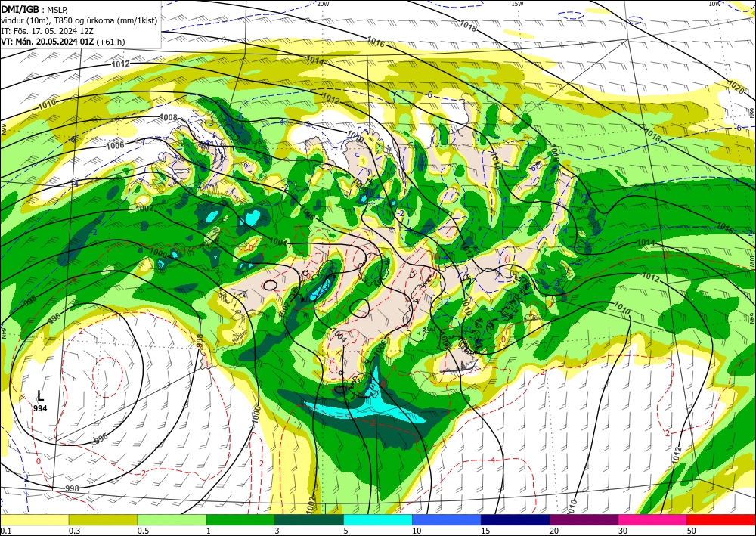
Task: Click the 'vindur (10m), T850 og úrkoma' line
Action: [x=79, y=20]
